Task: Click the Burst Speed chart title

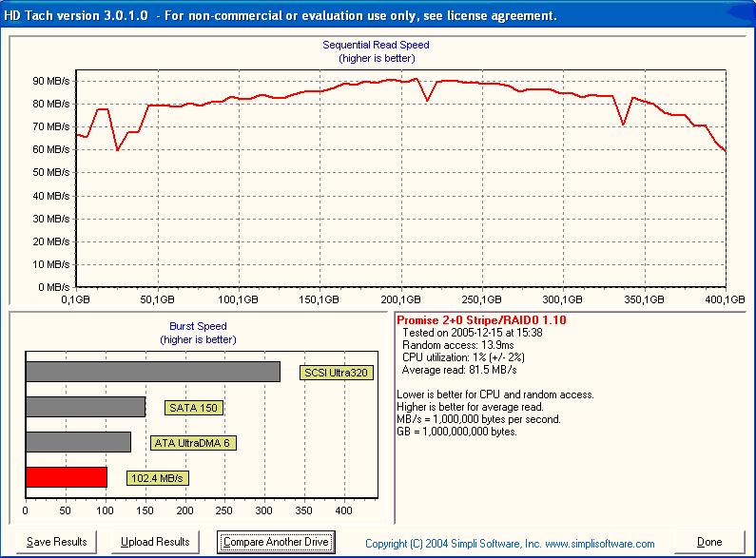Action: pos(198,326)
